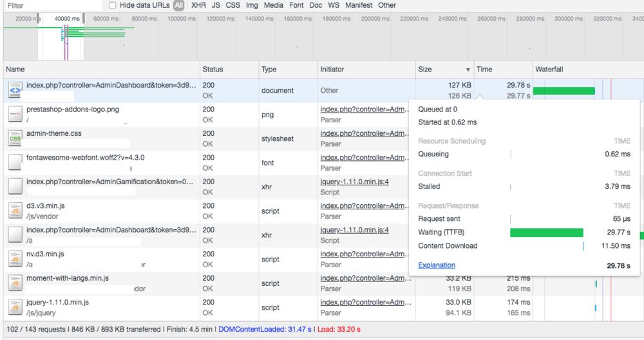Filter requests by Media
644x340 pixels.
click(x=274, y=5)
